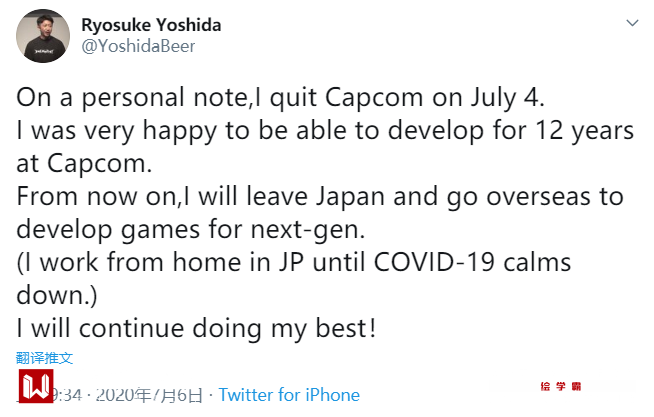This screenshot has height=417, width=654.
Task: Click Ryosuke Yoshida's profile avatar
Action: [x=41, y=36]
